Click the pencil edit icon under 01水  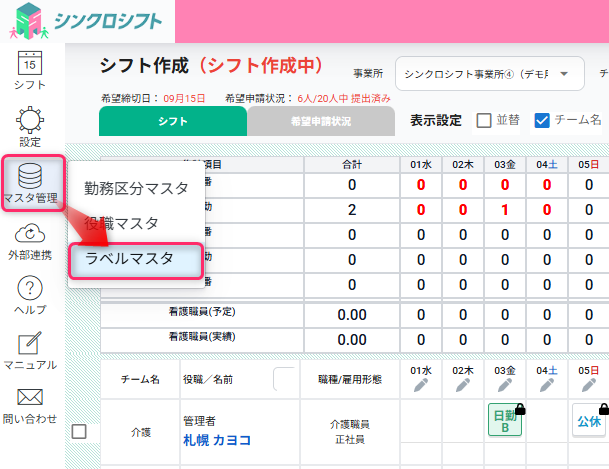[421, 385]
